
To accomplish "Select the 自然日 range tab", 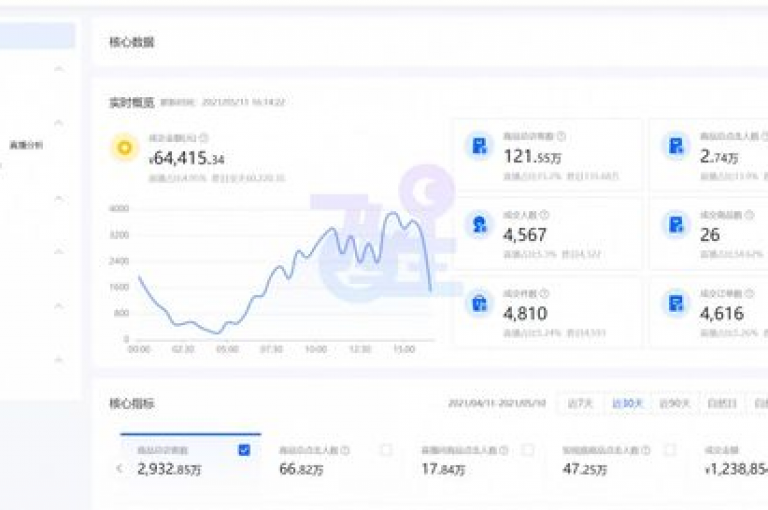I will click(x=722, y=403).
